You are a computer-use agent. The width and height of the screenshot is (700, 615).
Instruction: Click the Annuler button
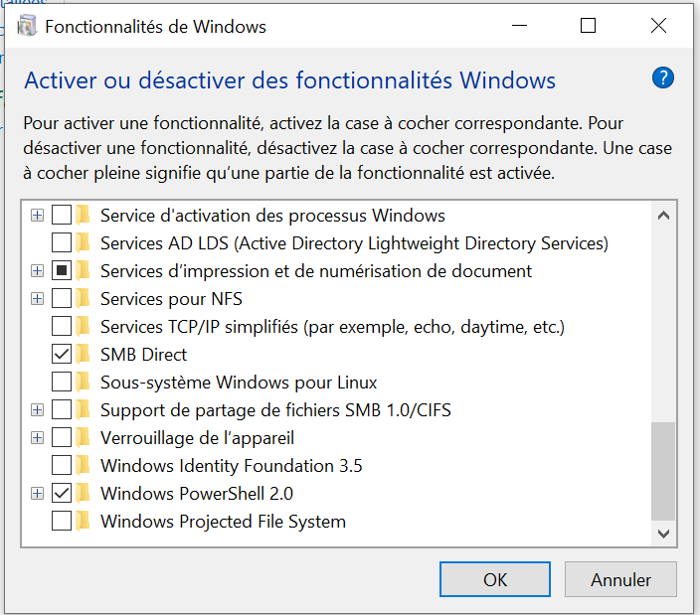pos(621,579)
